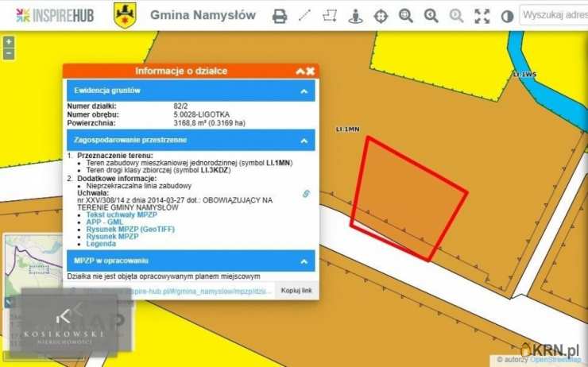
Task: Click the previous zoom view icon
Action: [x=431, y=16]
